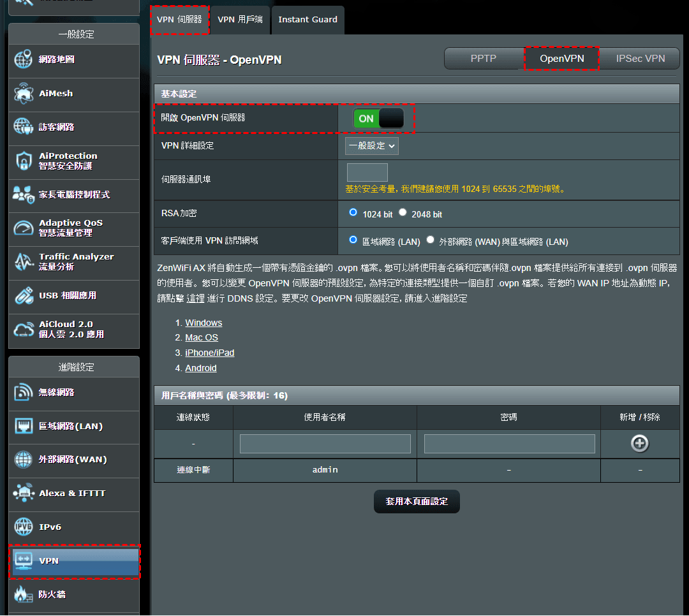Screen dimensions: 689x616
Task: Click the plus icon to add user
Action: (639, 444)
